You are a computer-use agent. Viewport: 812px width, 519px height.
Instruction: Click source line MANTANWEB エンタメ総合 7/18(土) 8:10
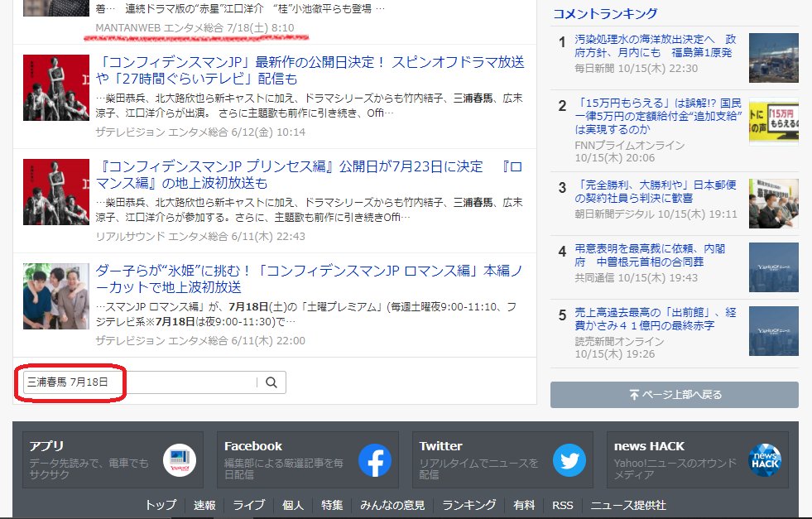pos(195,27)
